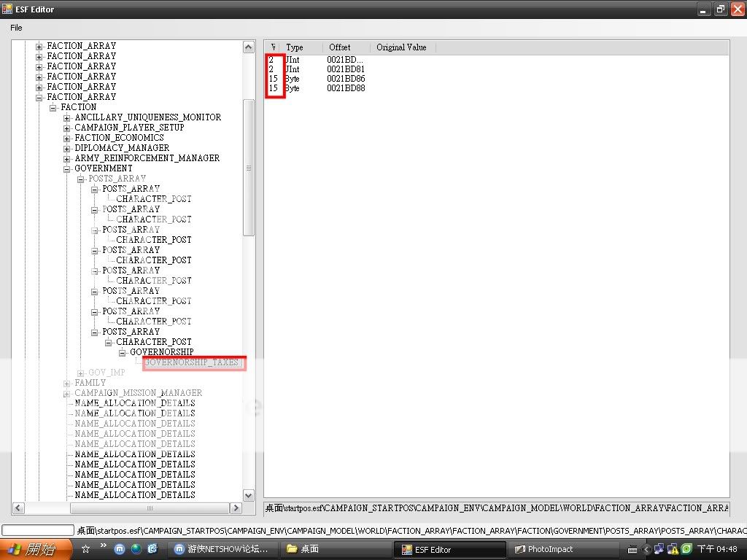Click the Original Value column header
The image size is (747, 560).
[x=401, y=47]
